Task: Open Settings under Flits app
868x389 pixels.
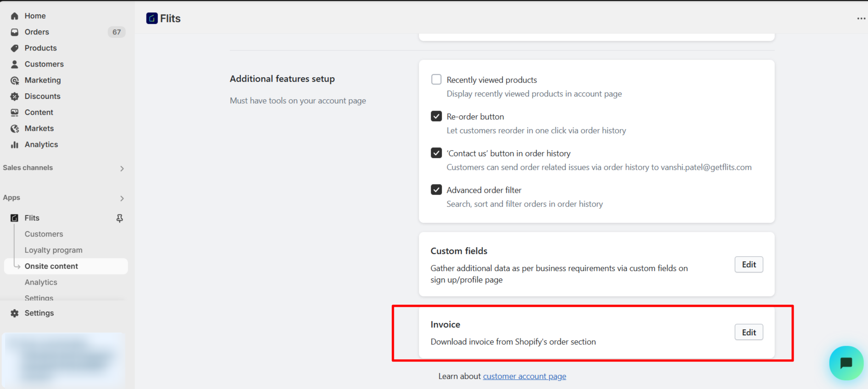Action: click(39, 298)
